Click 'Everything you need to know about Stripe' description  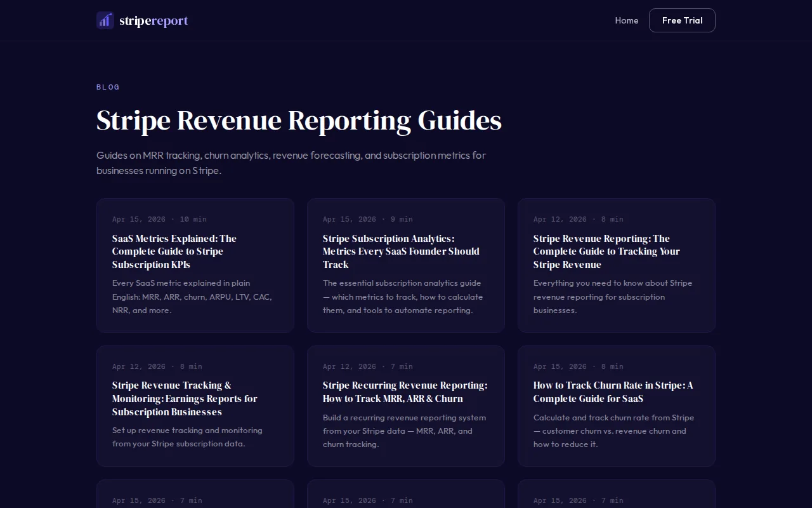(x=613, y=297)
